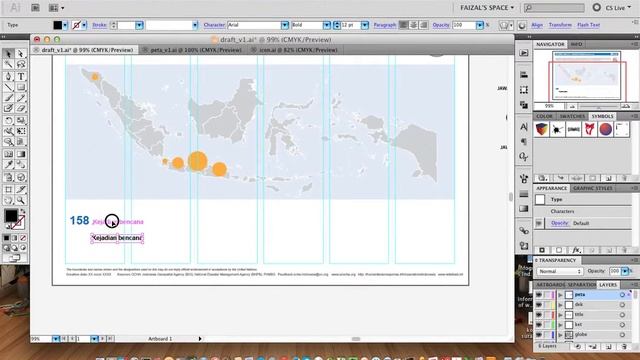Switch to the Graphic Styles tab
The width and height of the screenshot is (640, 360).
[593, 188]
